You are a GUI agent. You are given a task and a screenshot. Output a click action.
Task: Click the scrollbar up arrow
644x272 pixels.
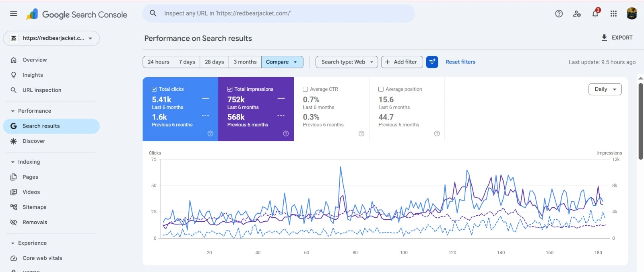coord(641,78)
